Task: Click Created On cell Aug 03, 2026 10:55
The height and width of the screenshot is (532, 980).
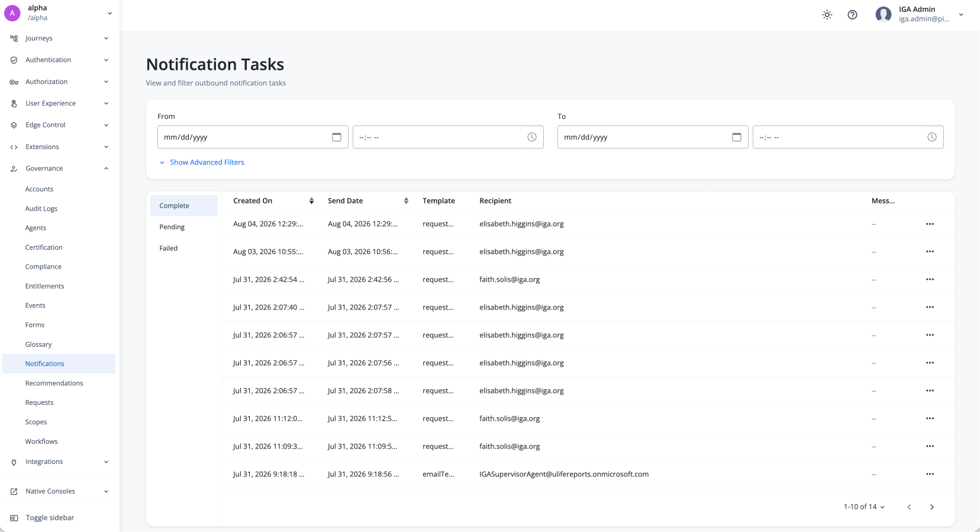Action: [268, 252]
